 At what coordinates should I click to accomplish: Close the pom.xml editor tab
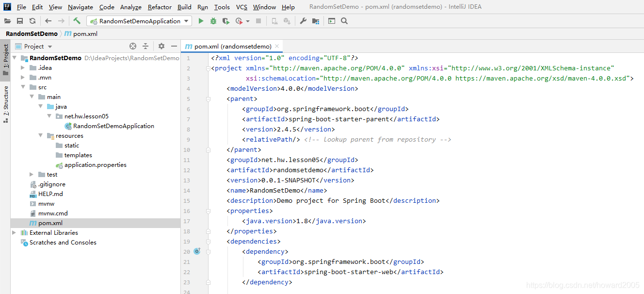coord(277,46)
